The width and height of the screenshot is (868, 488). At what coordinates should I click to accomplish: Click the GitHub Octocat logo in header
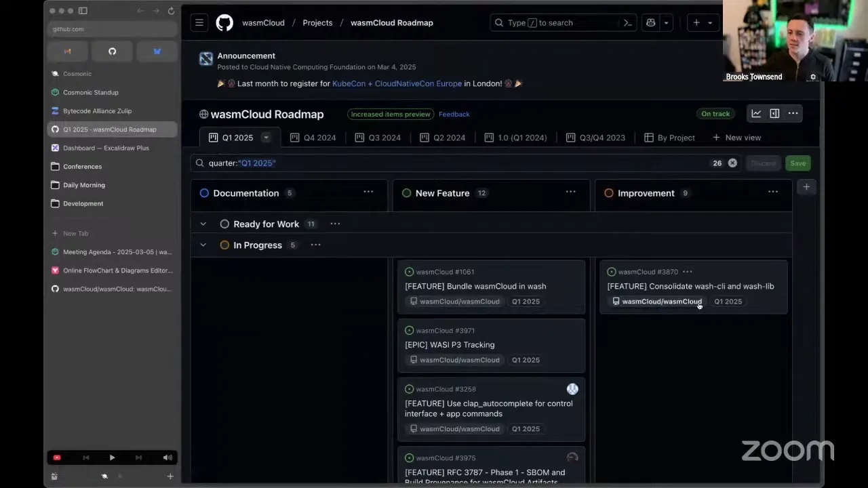point(224,22)
